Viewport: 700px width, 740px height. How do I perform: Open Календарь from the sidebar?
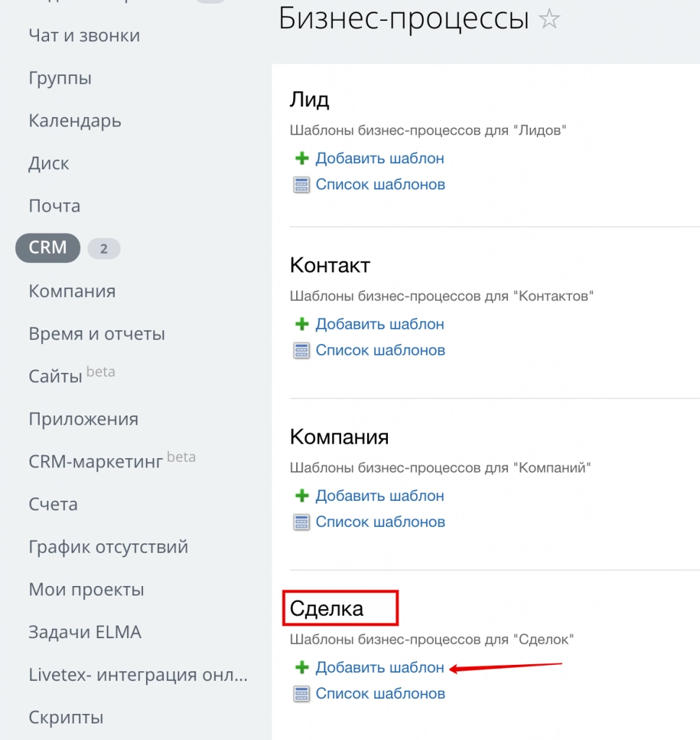(74, 121)
